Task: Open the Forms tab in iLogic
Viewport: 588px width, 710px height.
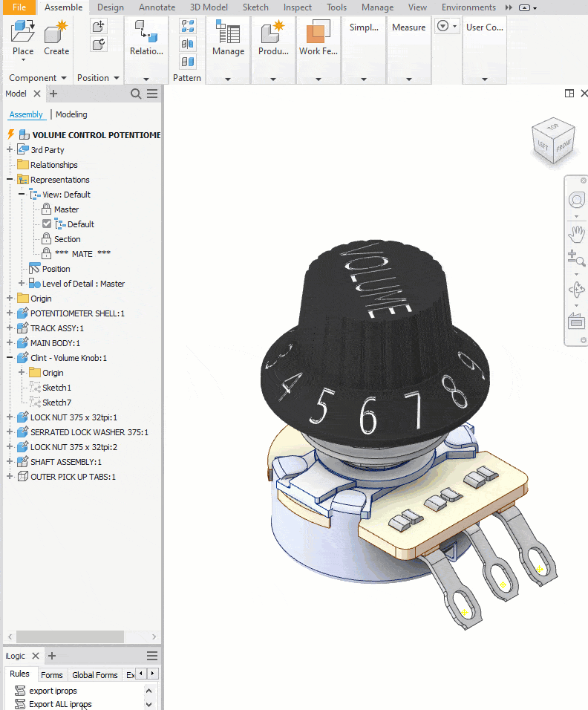Action: pos(52,675)
